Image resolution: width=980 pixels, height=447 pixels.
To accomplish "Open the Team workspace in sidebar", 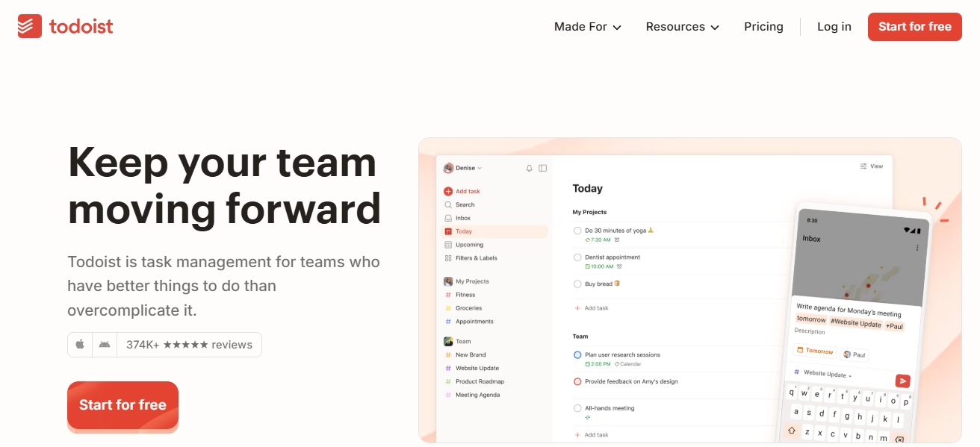I will 457,341.
